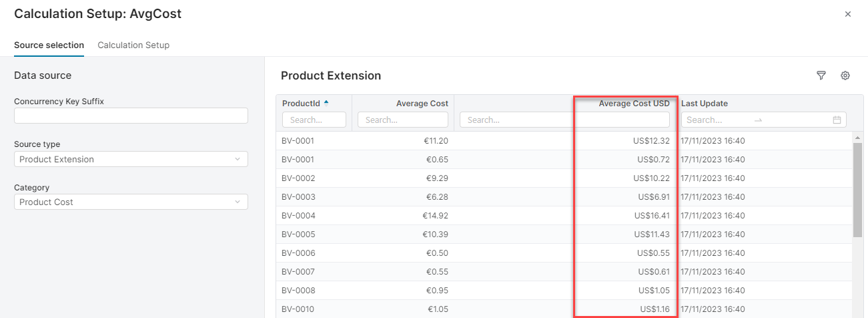Click the Average Cost column header
Screen dimensions: 868x318
422,104
